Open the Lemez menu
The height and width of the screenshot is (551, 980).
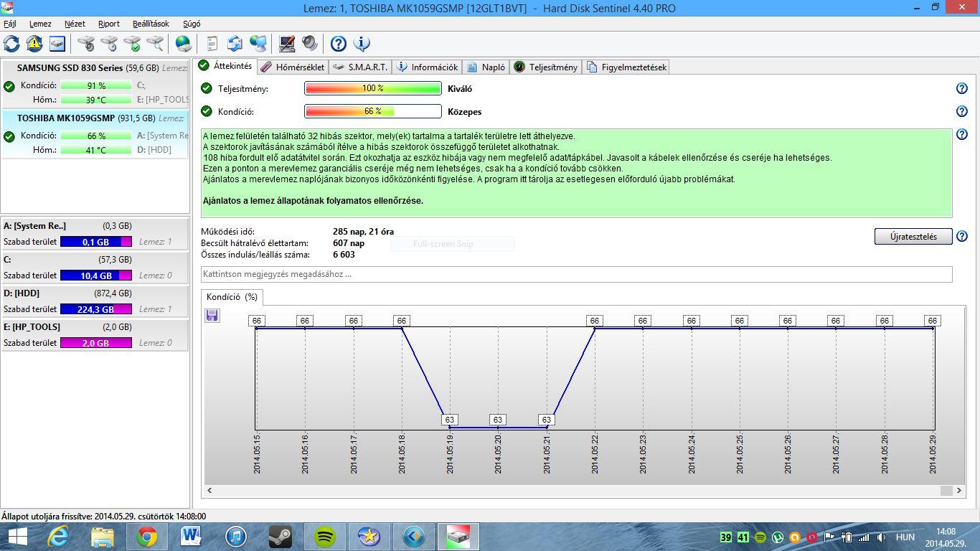click(40, 24)
